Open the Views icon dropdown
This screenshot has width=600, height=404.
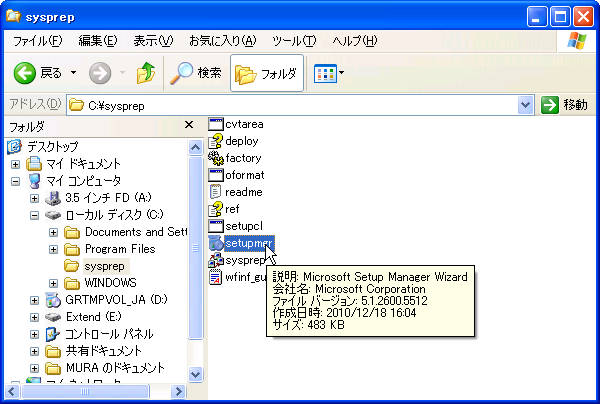click(329, 73)
